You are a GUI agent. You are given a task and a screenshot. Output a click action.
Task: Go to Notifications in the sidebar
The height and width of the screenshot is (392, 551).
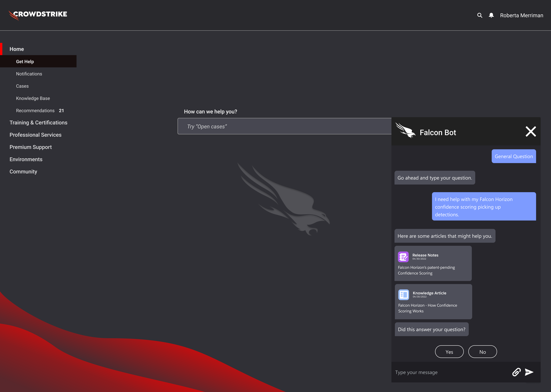pyautogui.click(x=29, y=74)
